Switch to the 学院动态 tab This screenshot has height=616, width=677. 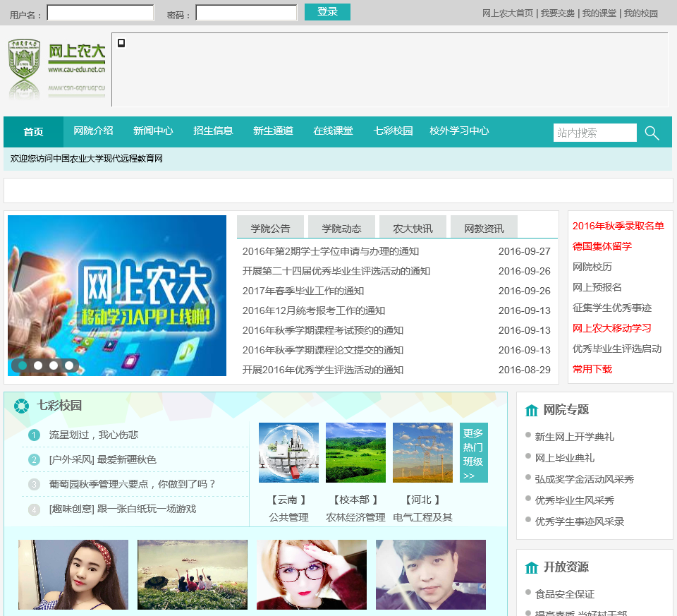(x=341, y=228)
